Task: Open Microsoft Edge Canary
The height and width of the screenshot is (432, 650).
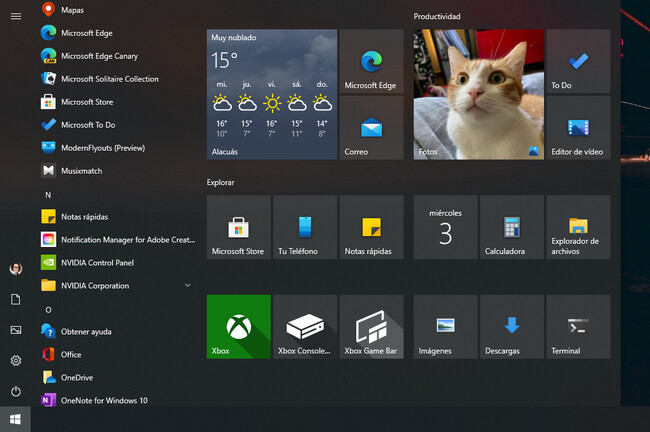Action: [116, 56]
